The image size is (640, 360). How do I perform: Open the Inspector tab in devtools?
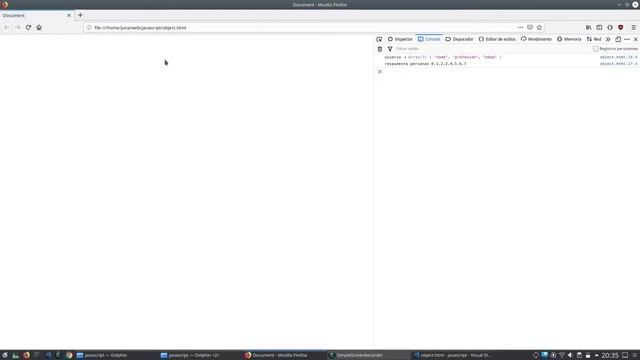(x=400, y=39)
